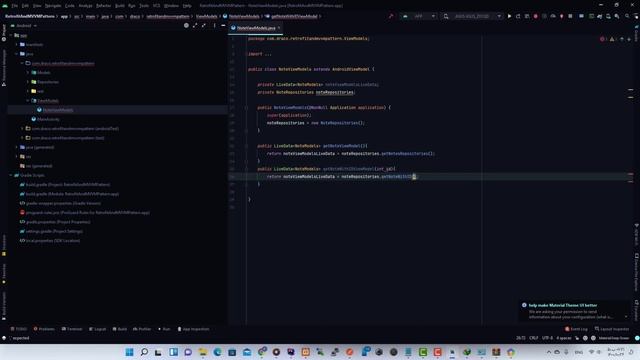Open the Problems tool window
This screenshot has height=360, width=640.
coord(44,329)
